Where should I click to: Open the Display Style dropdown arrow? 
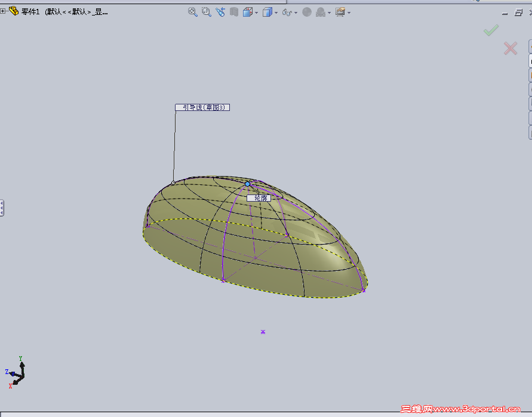tap(276, 13)
